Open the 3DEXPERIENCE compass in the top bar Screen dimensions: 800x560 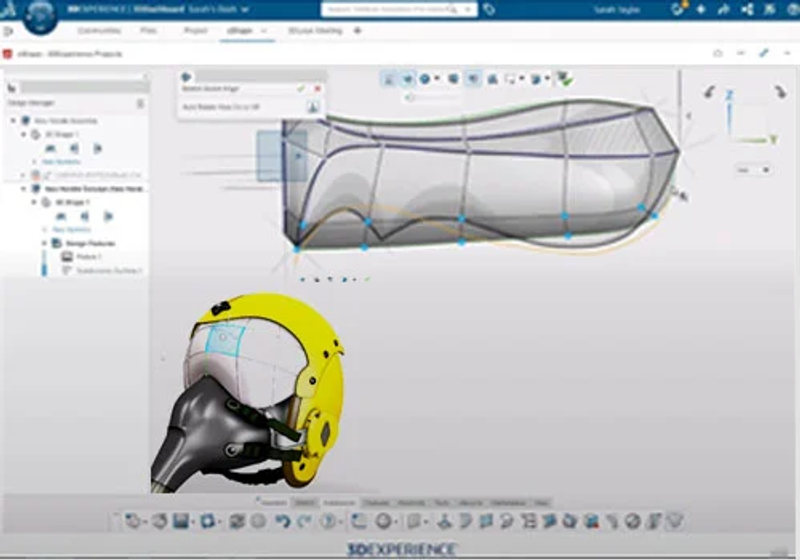pos(41,17)
